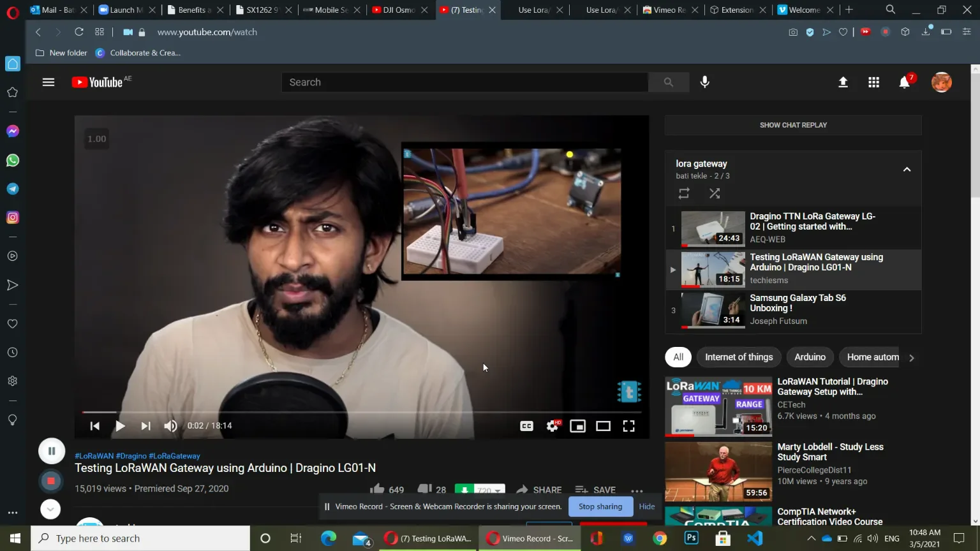
Task: Click the upload video icon
Action: click(843, 82)
